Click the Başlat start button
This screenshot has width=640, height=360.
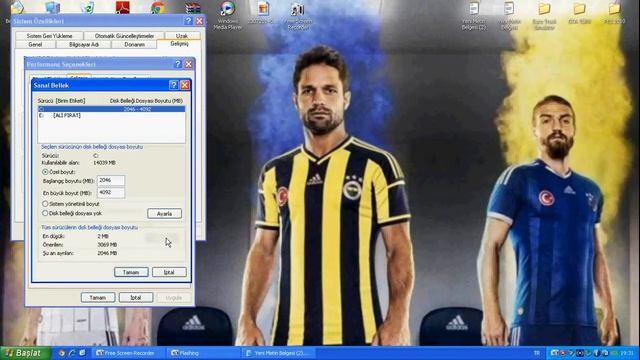point(25,353)
